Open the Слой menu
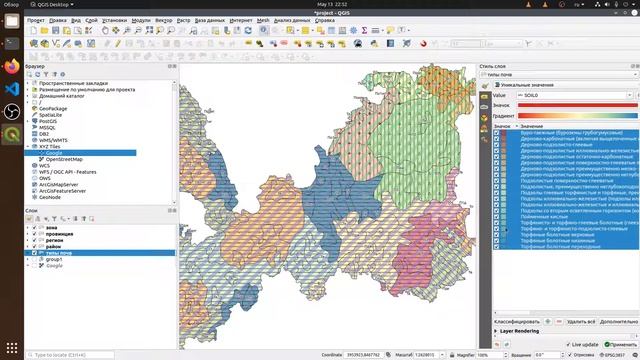Viewport: 640px width, 360px height. [91, 20]
